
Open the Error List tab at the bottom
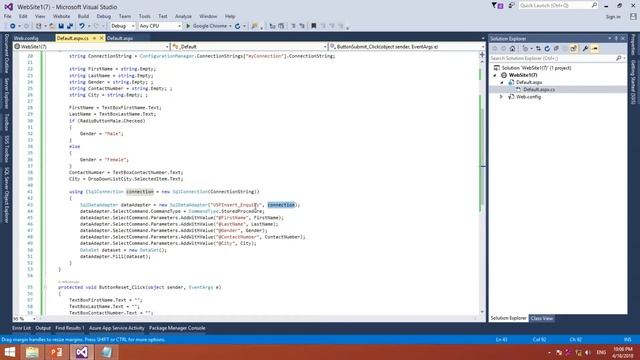tap(21, 328)
